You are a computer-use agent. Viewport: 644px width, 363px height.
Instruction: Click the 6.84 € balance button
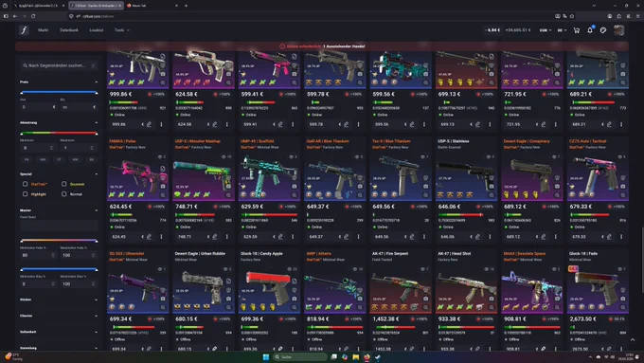click(492, 30)
